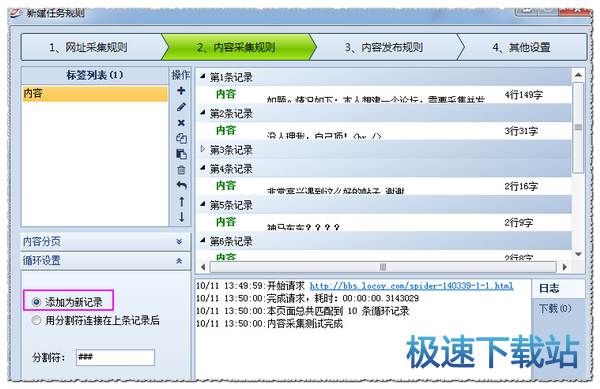600x389 pixels.
Task: Click the delete tag X icon
Action: point(181,123)
